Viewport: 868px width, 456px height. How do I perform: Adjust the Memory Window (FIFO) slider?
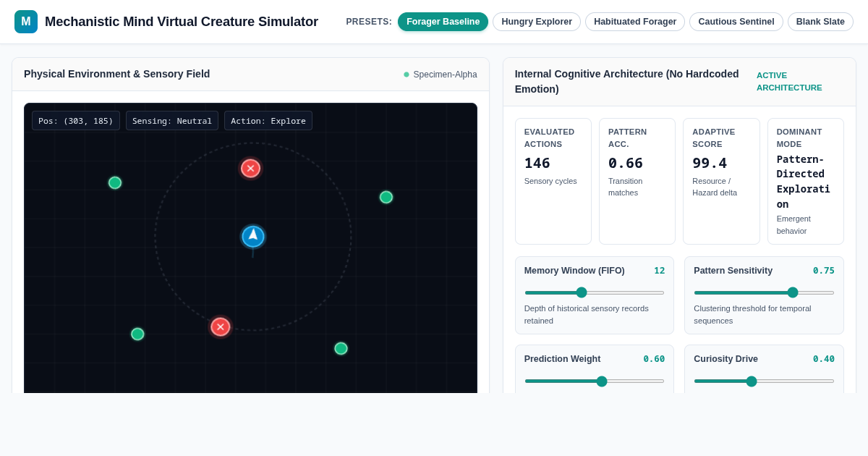595,292
